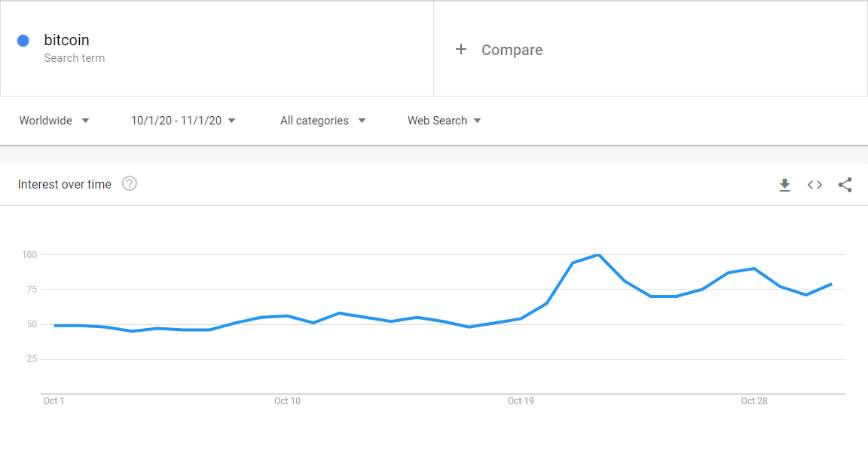Image resolution: width=868 pixels, height=457 pixels.
Task: Expand the Web Search type dropdown
Action: point(444,121)
